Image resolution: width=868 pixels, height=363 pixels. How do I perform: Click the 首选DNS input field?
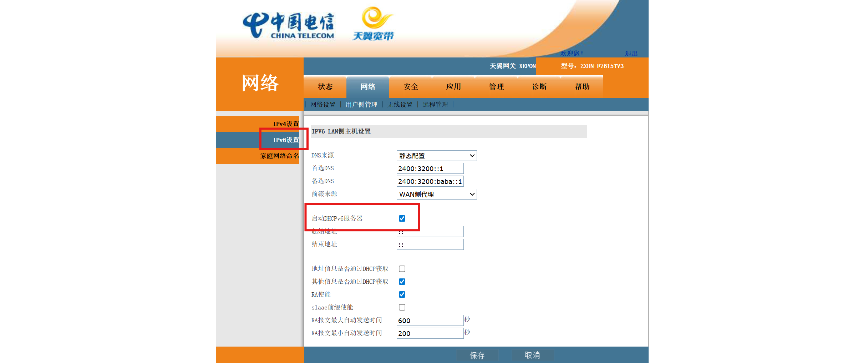pos(430,168)
